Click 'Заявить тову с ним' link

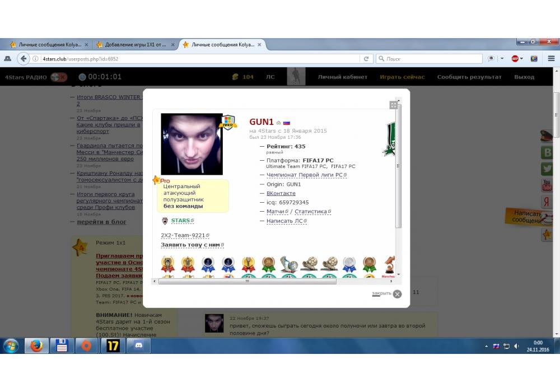coord(190,245)
